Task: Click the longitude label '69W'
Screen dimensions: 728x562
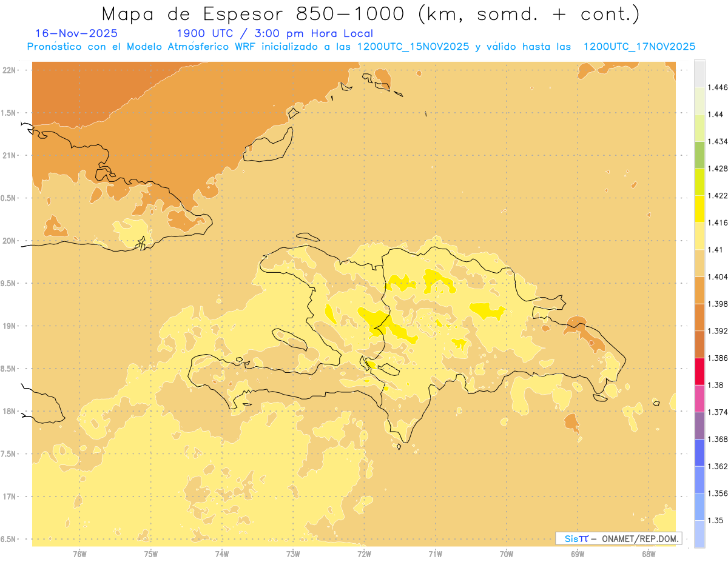Action: (578, 554)
